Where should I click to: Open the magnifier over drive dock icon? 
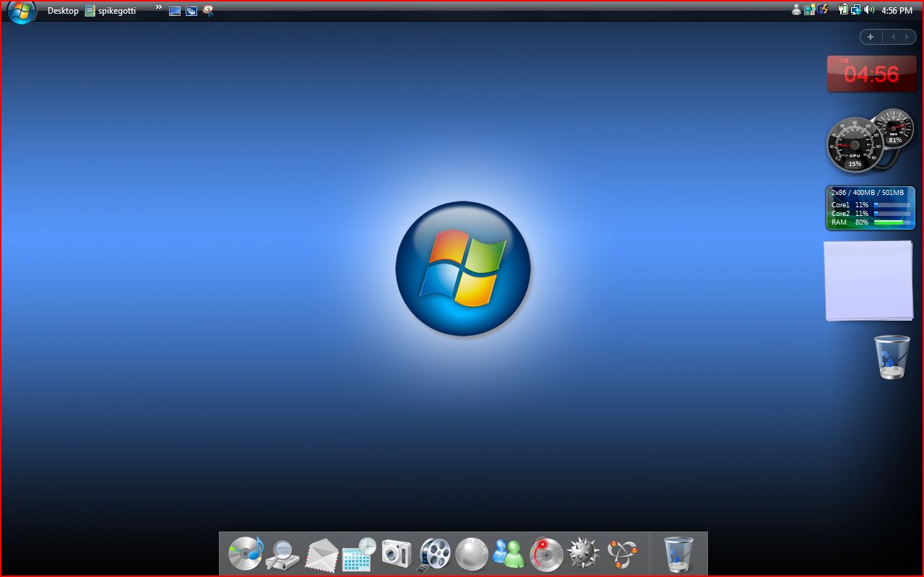pyautogui.click(x=282, y=555)
